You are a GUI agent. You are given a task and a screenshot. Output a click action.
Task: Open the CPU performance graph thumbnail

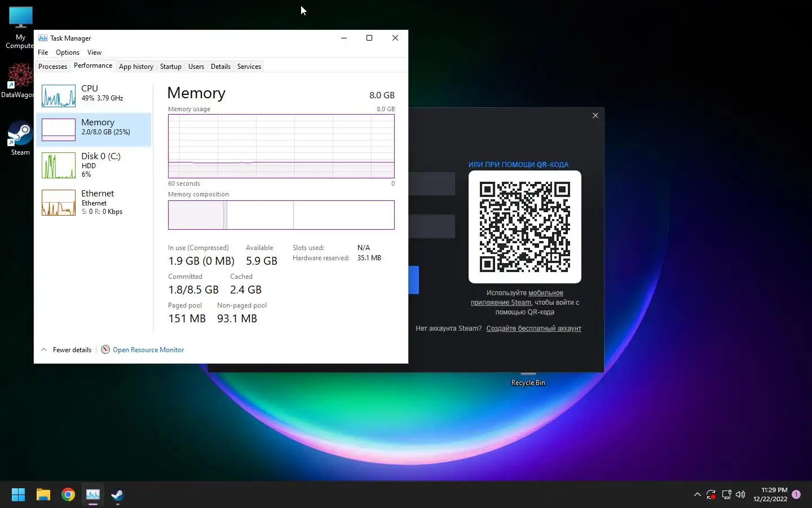coord(59,96)
